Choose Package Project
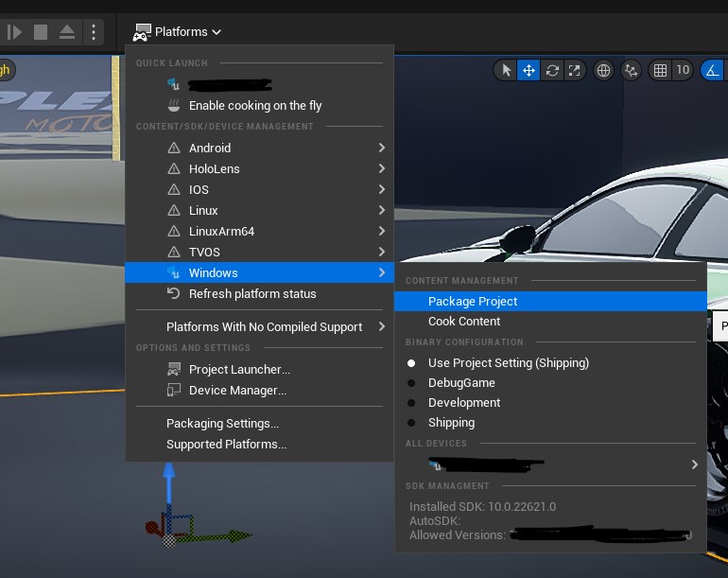The image size is (728, 578). [x=550, y=301]
